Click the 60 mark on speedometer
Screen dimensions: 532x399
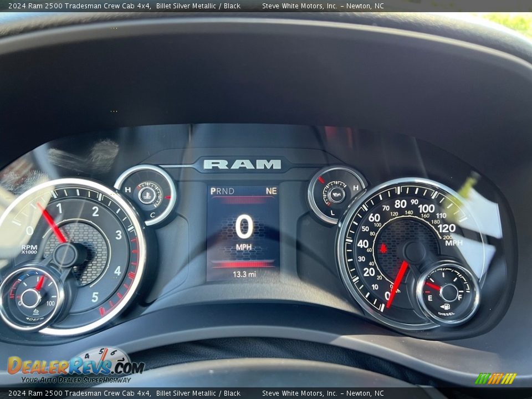(x=374, y=217)
